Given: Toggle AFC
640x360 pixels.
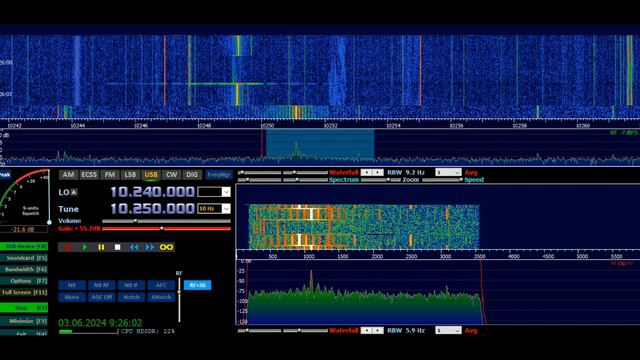Looking at the screenshot, I should (161, 285).
